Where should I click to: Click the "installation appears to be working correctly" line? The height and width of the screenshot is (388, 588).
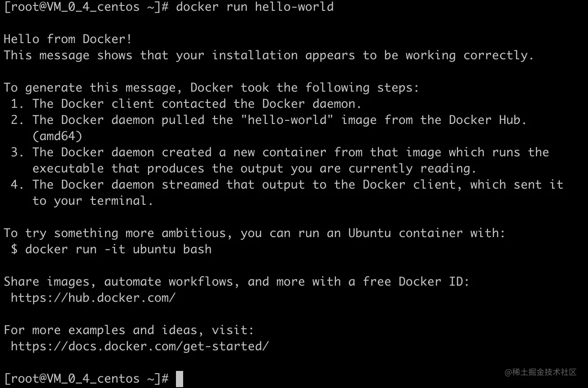(268, 55)
